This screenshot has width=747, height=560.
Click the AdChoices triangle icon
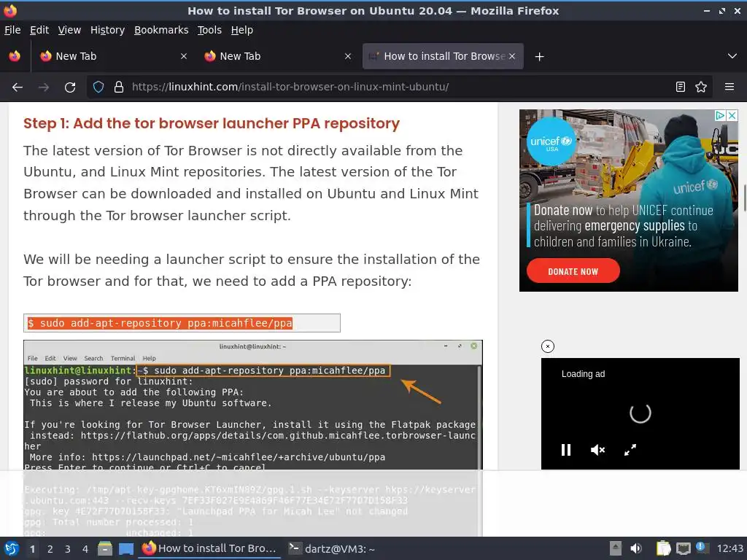(x=720, y=115)
